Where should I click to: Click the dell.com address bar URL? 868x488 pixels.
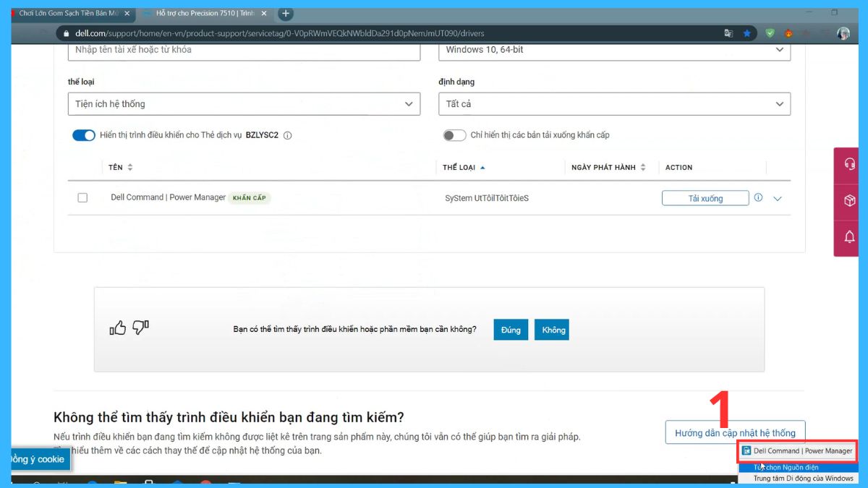(x=280, y=33)
